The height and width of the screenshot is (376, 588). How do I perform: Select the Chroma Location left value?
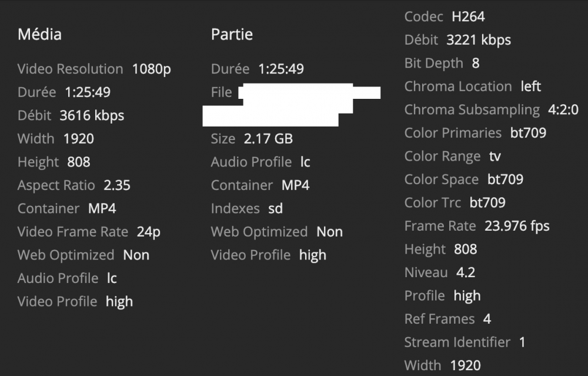coord(530,86)
